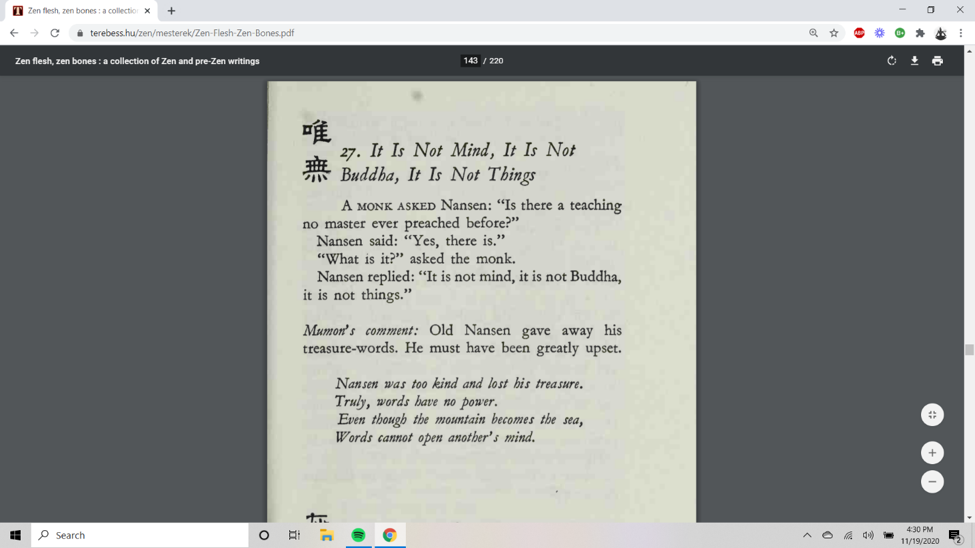The image size is (975, 548).
Task: Select the Zen flesh, zen bones tab
Action: 81,11
